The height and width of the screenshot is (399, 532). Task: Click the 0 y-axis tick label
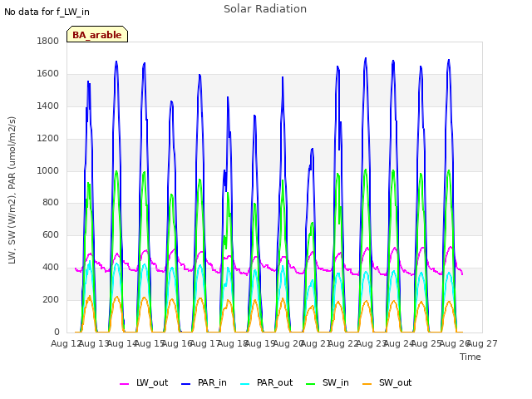pyautogui.click(x=57, y=332)
